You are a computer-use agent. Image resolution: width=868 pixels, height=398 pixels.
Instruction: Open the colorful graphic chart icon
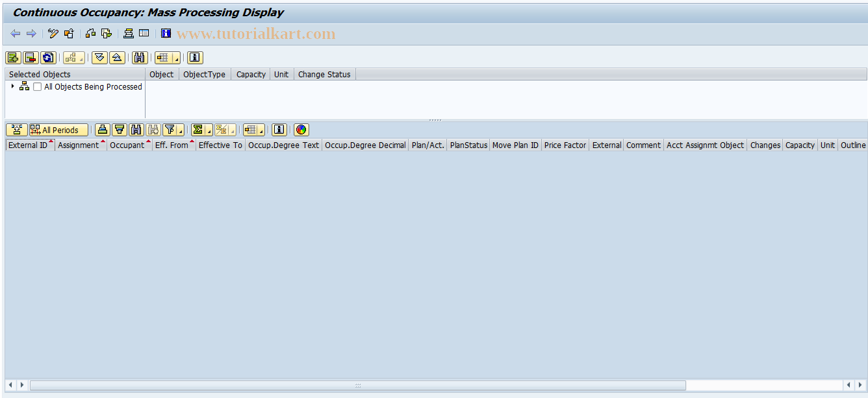pyautogui.click(x=301, y=130)
